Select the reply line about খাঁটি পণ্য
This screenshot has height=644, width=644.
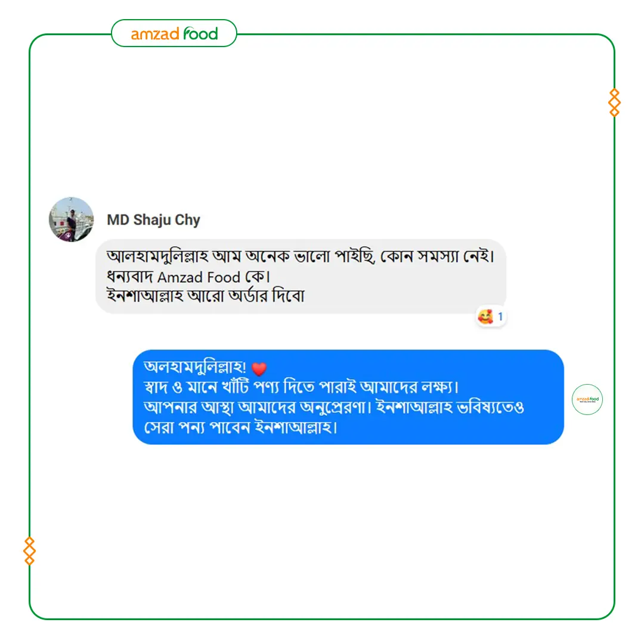(x=301, y=387)
